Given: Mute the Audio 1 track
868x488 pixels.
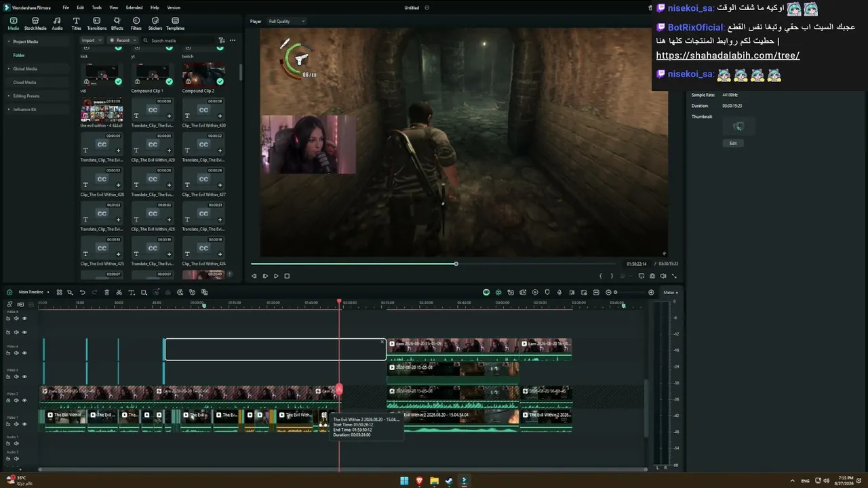Looking at the screenshot, I should click(16, 445).
